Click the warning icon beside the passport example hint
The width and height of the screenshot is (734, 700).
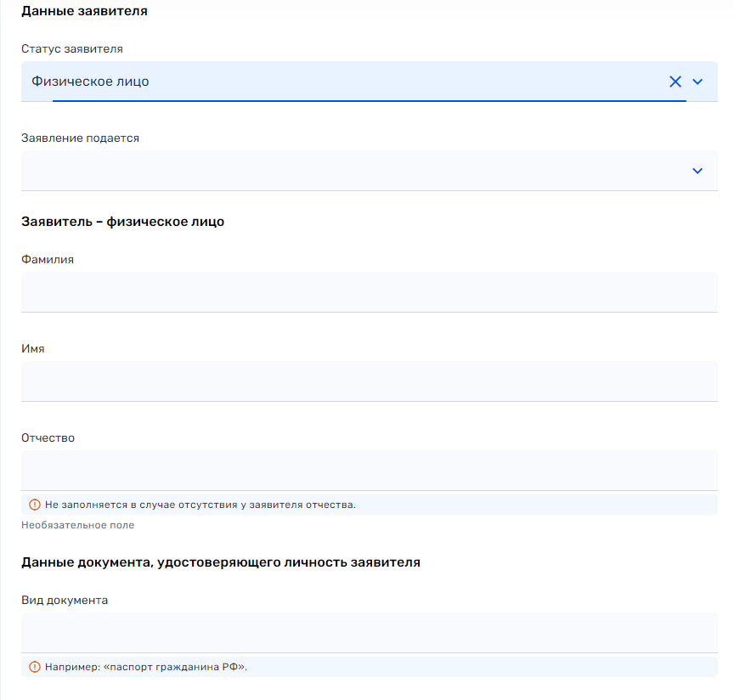pos(35,667)
